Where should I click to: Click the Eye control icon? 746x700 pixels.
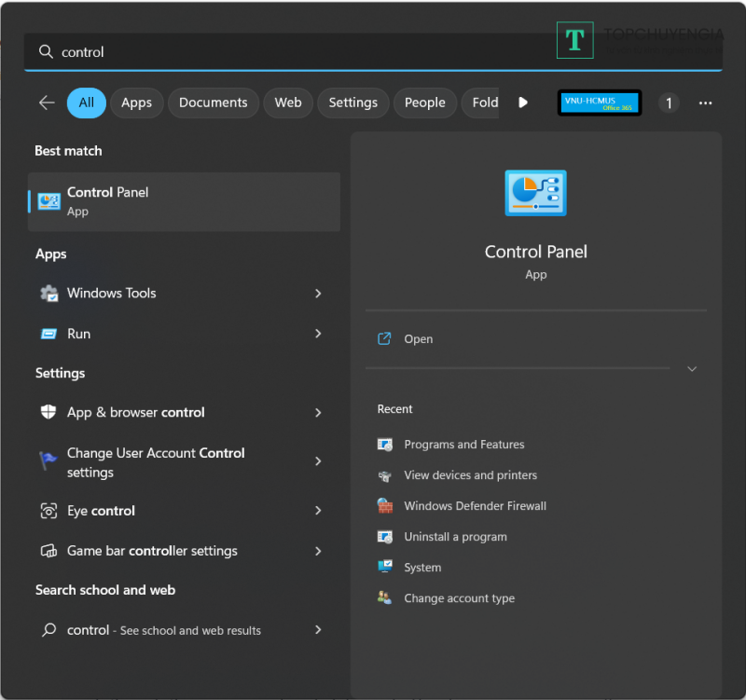(49, 511)
